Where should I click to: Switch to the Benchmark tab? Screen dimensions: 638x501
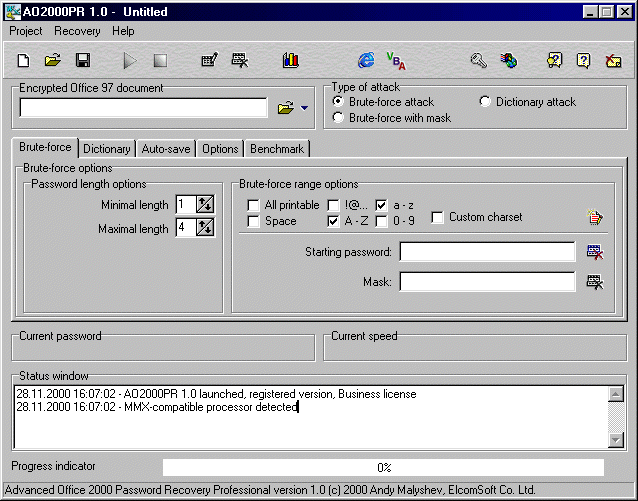[277, 149]
